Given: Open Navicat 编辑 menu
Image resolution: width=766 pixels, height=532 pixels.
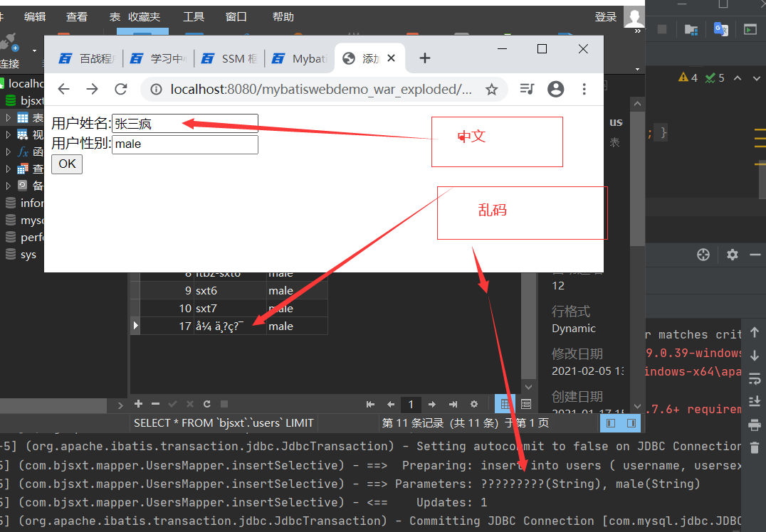Looking at the screenshot, I should tap(35, 16).
